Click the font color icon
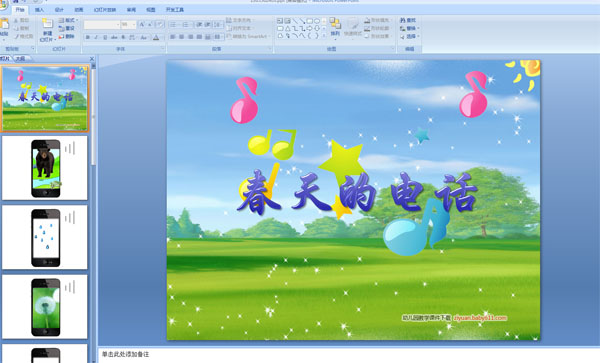The width and height of the screenshot is (600, 363). [156, 37]
